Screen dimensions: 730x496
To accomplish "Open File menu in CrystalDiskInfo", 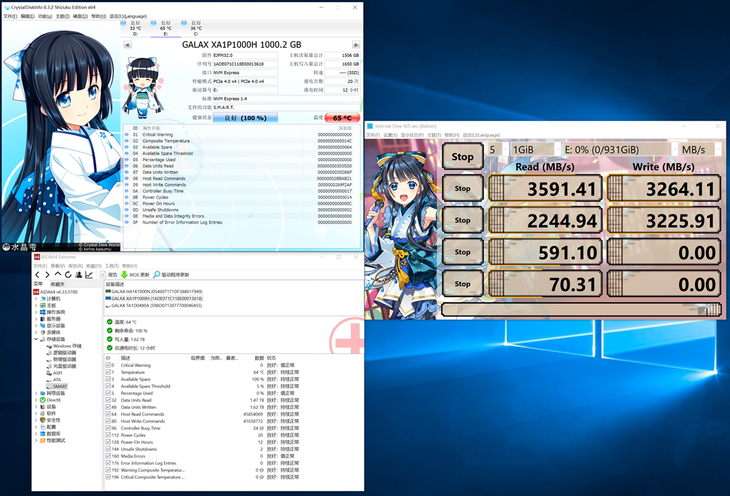I will pos(10,16).
